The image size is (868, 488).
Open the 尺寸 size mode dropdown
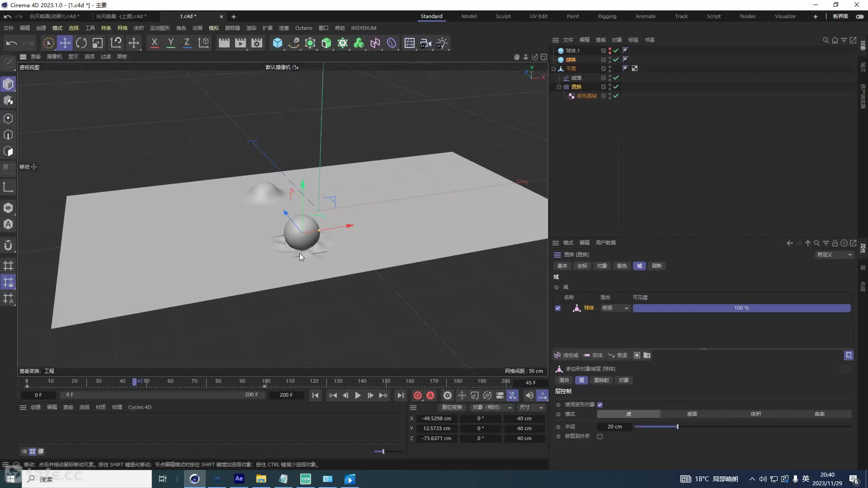(531, 408)
